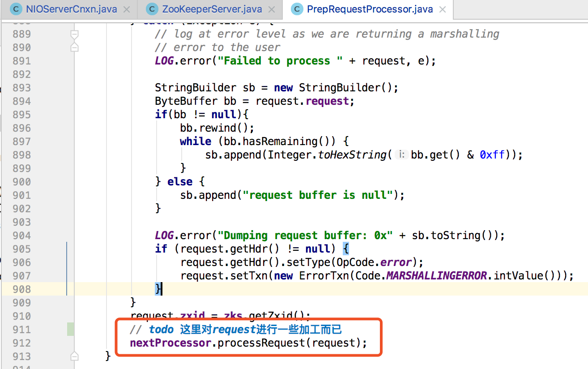Click 'OpCode.error' on line 906
588x369 pixels.
tap(374, 262)
